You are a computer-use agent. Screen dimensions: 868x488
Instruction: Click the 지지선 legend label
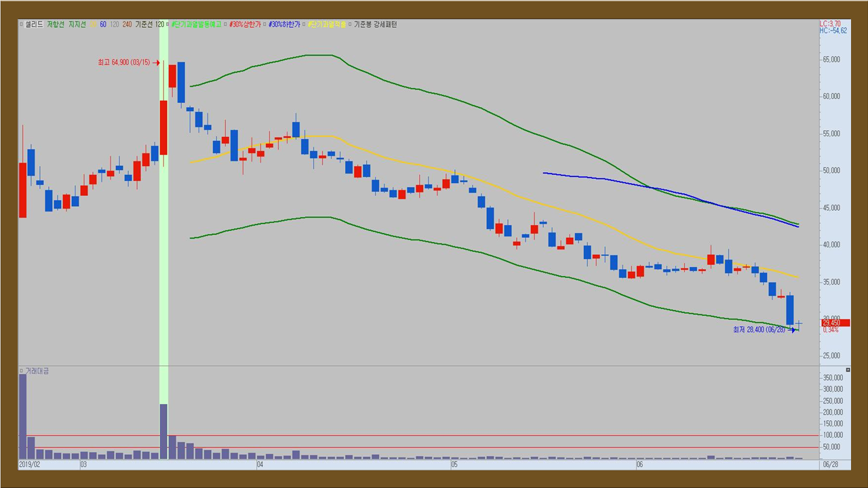tap(77, 24)
